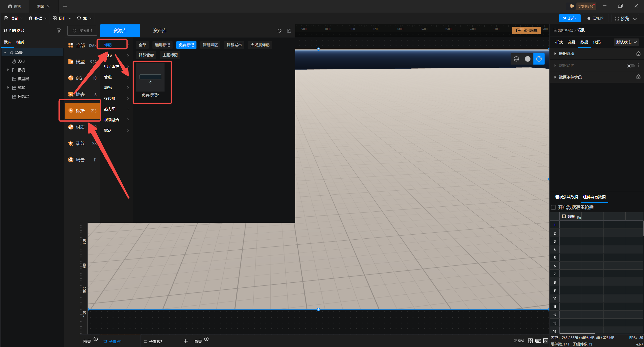Click the keyboard shortcuts icon in status bar
The image size is (644, 347).
538,341
